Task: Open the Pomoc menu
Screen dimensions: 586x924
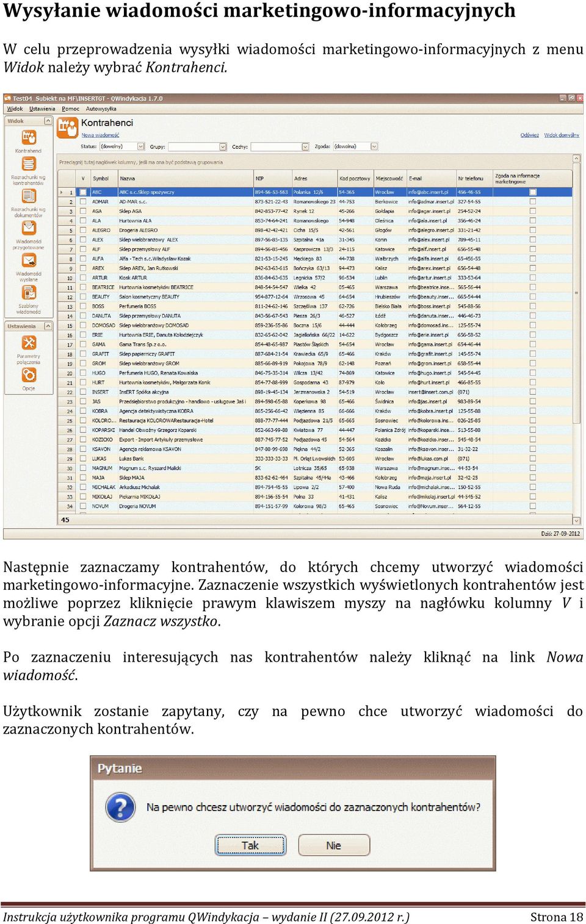Action: [x=71, y=109]
